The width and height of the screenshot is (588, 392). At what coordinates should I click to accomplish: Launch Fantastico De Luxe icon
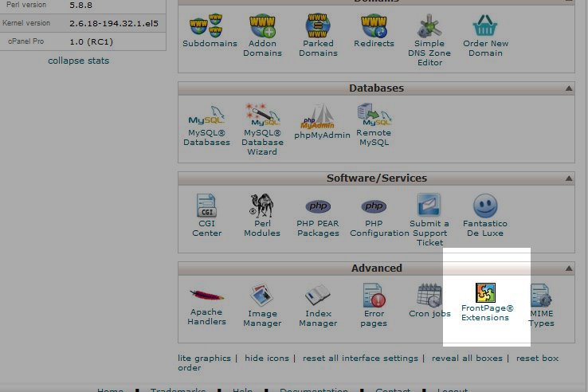(x=485, y=207)
